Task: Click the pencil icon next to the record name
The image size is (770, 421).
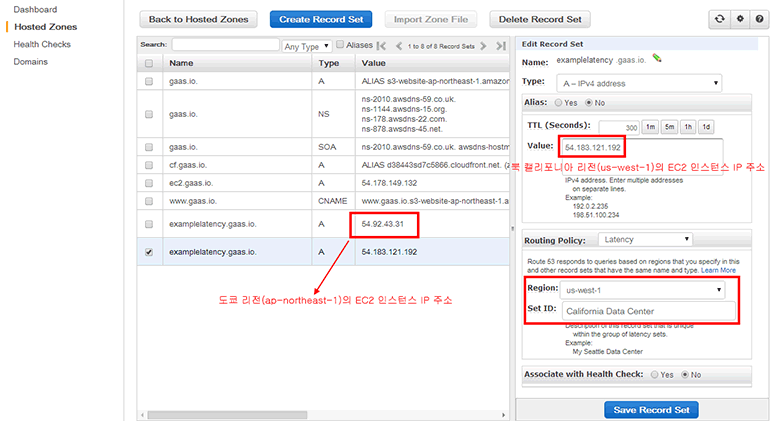Action: pyautogui.click(x=657, y=59)
